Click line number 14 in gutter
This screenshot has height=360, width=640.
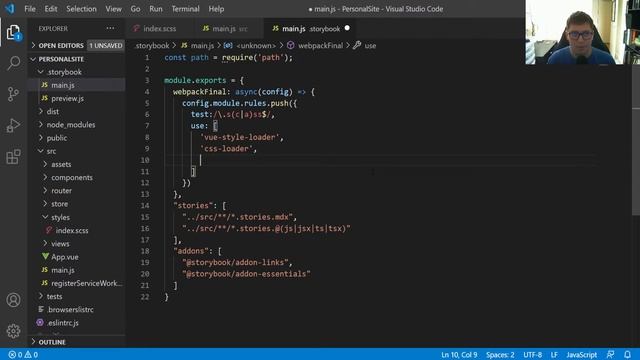click(x=145, y=206)
